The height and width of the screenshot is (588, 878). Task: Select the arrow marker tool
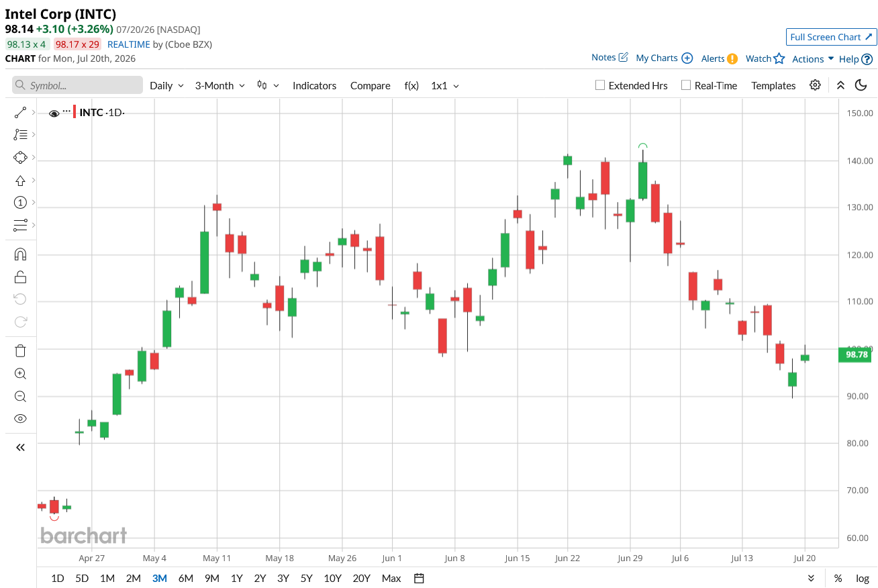point(20,181)
